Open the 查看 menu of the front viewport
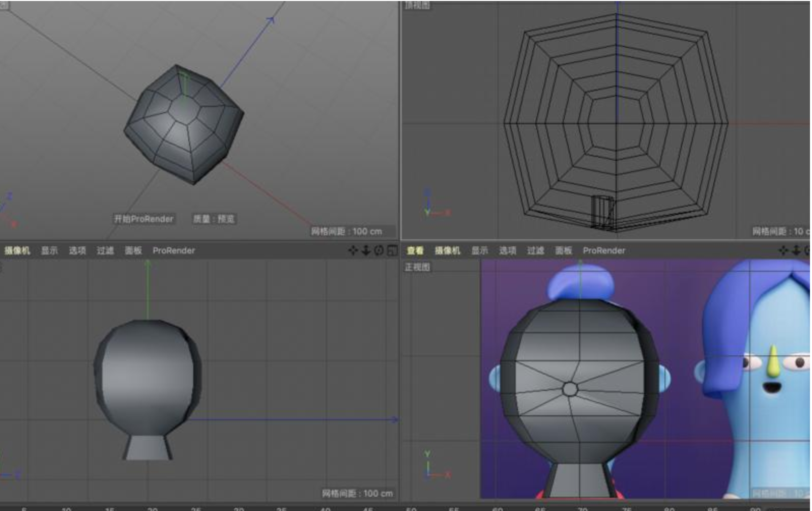812x511 pixels. 415,250
